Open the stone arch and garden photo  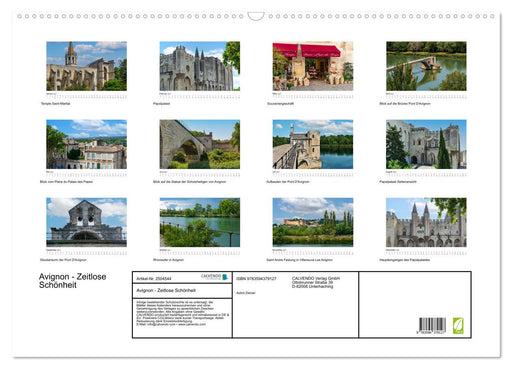(200, 144)
